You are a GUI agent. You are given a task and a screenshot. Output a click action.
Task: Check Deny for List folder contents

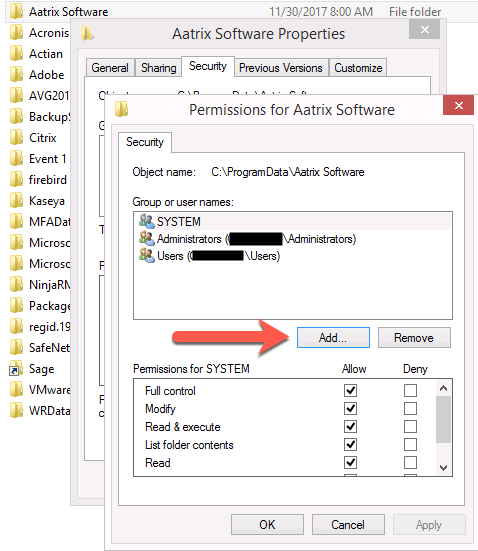[410, 445]
